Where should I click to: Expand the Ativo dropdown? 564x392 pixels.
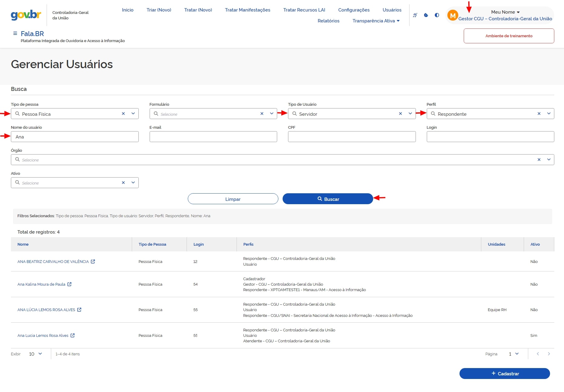coord(133,183)
